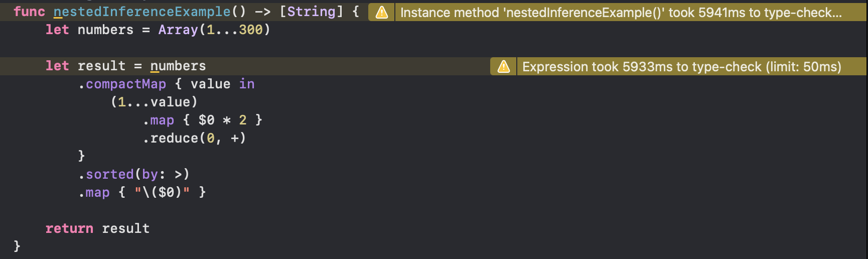Click the .sorted(by: >) method call
This screenshot has width=868, height=259.
point(134,174)
